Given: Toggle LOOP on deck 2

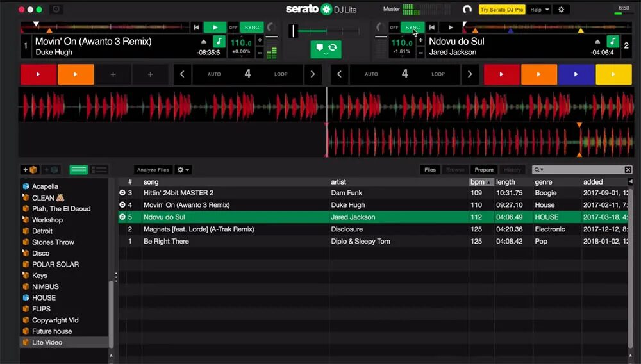Looking at the screenshot, I should (x=438, y=74).
